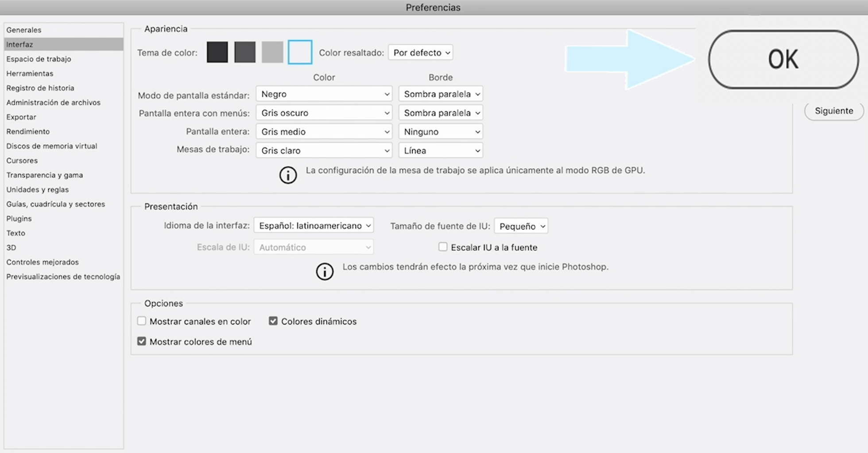Open Modo de pantalla estándar border dropdown
The width and height of the screenshot is (868, 453).
(x=441, y=94)
